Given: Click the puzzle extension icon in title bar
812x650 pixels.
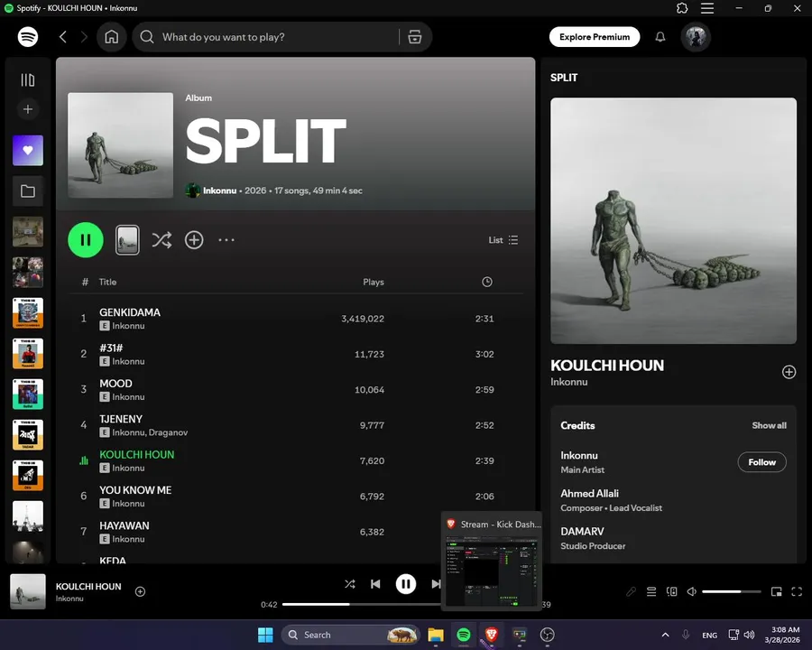Looking at the screenshot, I should tap(683, 8).
